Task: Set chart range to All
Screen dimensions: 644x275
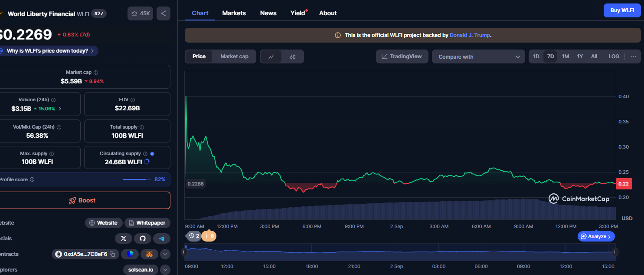Action: [594, 56]
